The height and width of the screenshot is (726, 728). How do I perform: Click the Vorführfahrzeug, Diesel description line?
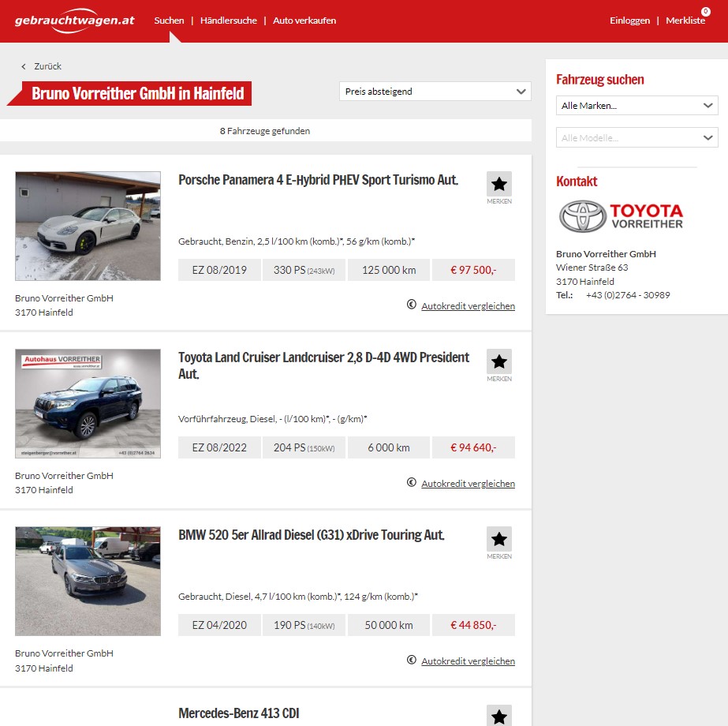pyautogui.click(x=273, y=419)
